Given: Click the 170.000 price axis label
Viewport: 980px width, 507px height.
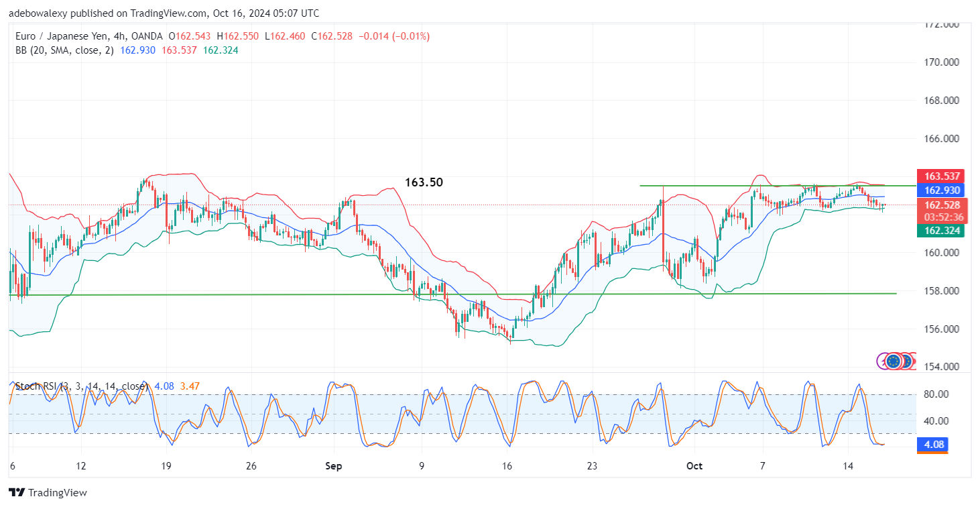Looking at the screenshot, I should [x=943, y=62].
